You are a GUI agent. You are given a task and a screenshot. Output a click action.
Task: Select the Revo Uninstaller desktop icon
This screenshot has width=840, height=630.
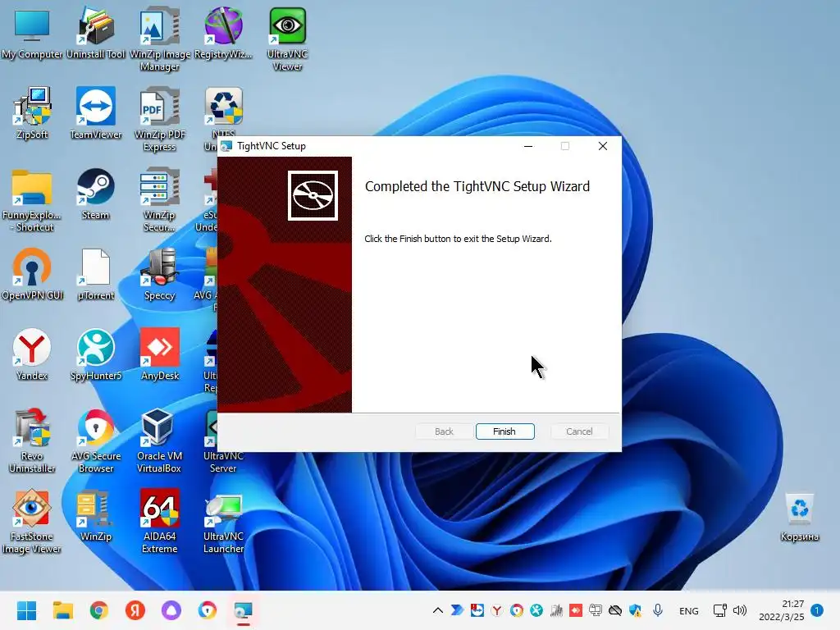click(32, 441)
